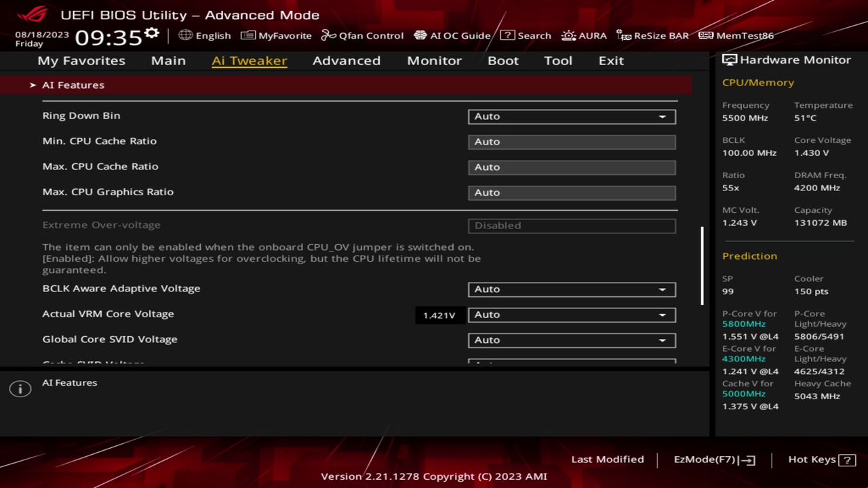Expand the AI Features submenu

coord(346,85)
